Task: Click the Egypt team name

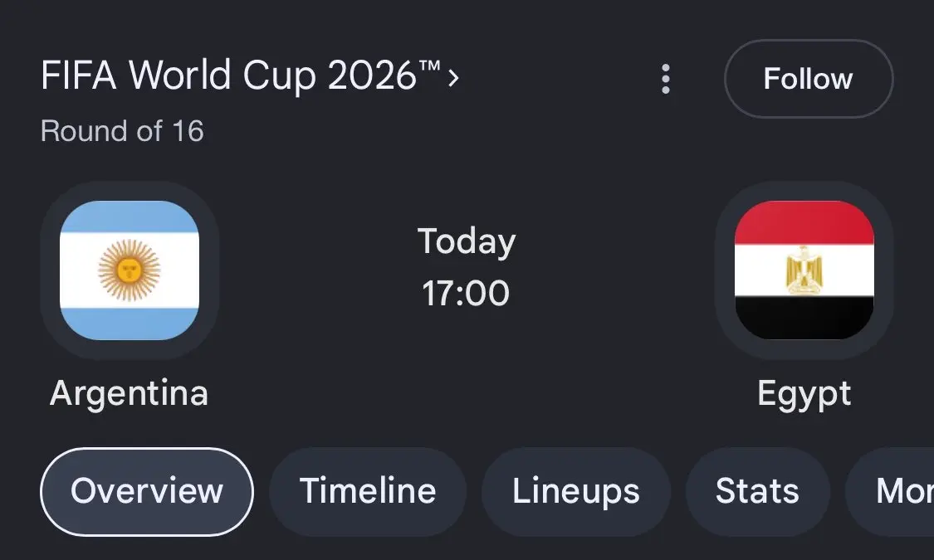Action: point(804,395)
